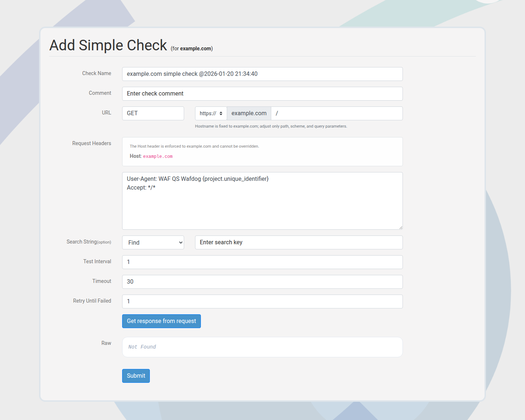Screen dimensions: 525x420
Task: Click the hostname fixed helper text
Action: 271,126
